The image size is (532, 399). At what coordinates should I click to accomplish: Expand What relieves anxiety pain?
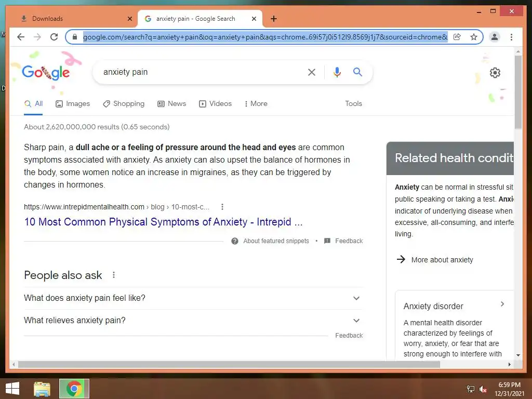coord(193,320)
